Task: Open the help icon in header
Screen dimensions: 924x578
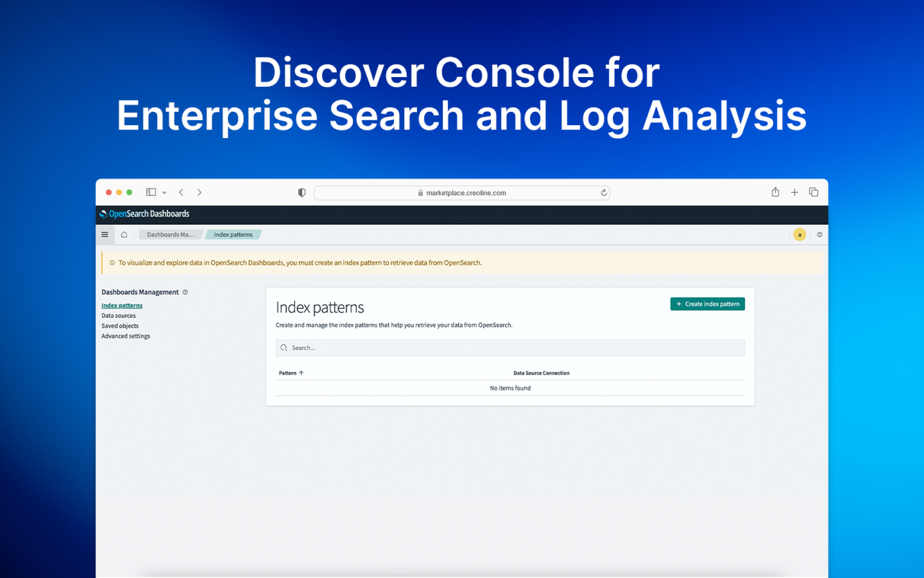Action: [x=819, y=234]
